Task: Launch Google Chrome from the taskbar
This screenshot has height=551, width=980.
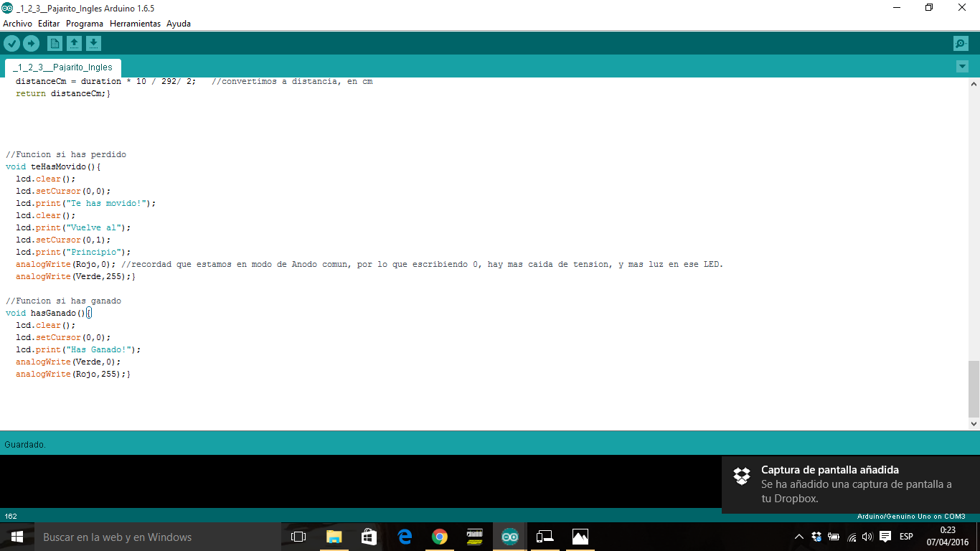Action: 440,537
